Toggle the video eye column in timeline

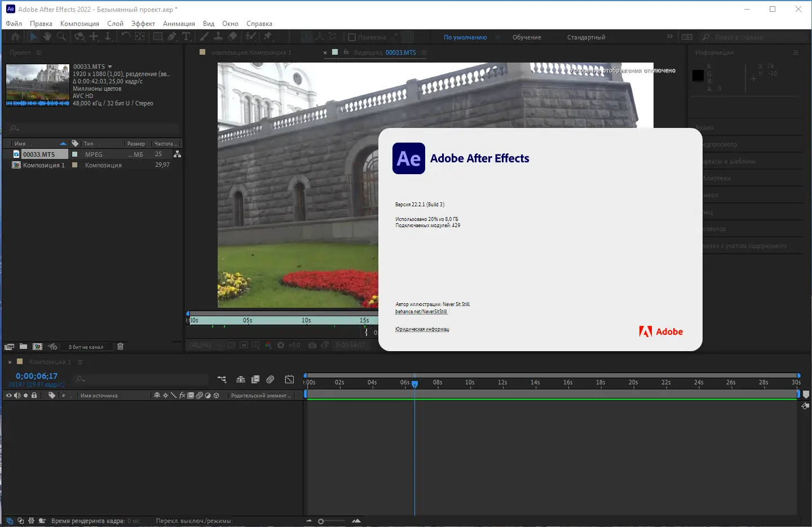(x=8, y=396)
